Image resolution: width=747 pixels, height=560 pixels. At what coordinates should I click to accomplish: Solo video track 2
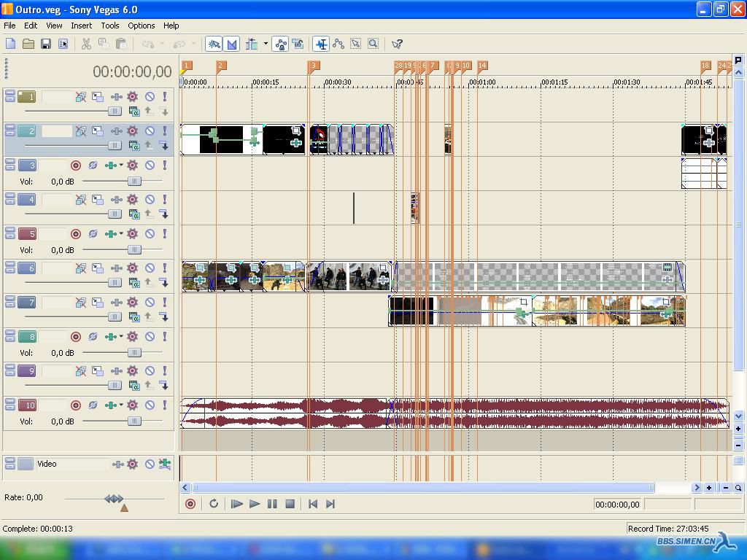[x=165, y=131]
